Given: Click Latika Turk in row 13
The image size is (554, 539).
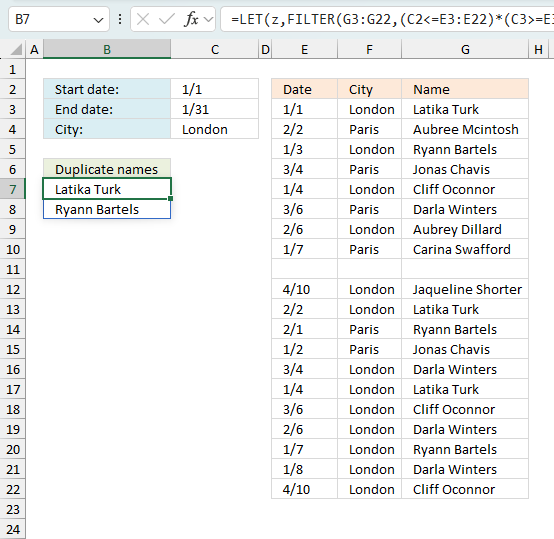Looking at the screenshot, I should click(x=465, y=309).
